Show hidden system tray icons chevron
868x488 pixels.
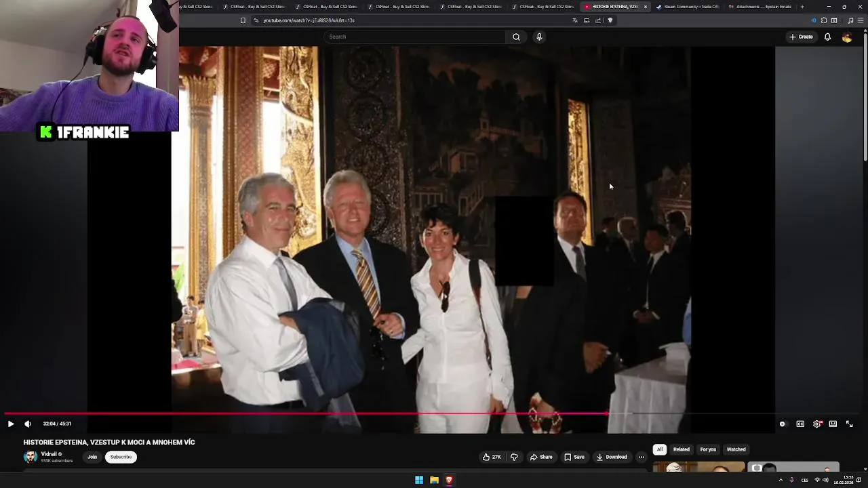781,480
